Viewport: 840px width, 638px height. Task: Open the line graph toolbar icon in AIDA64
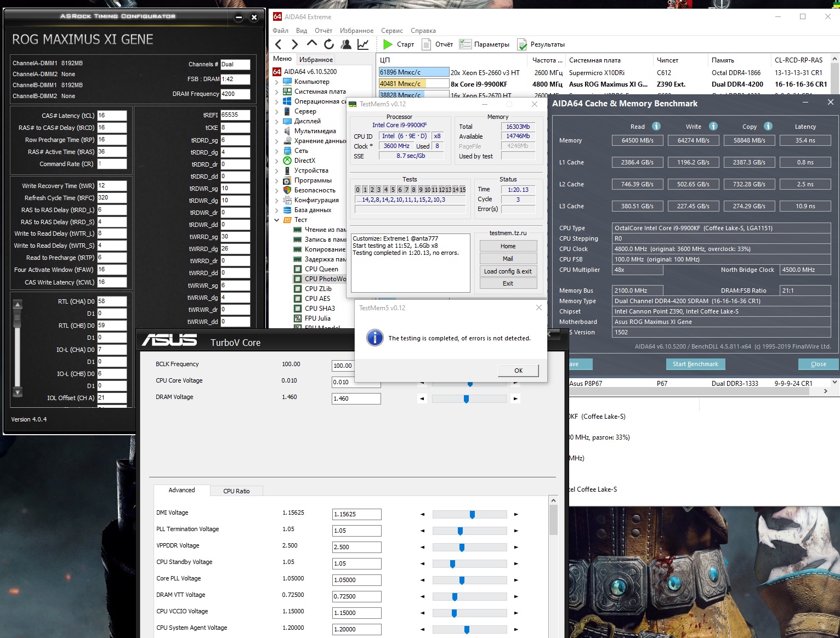(x=363, y=44)
